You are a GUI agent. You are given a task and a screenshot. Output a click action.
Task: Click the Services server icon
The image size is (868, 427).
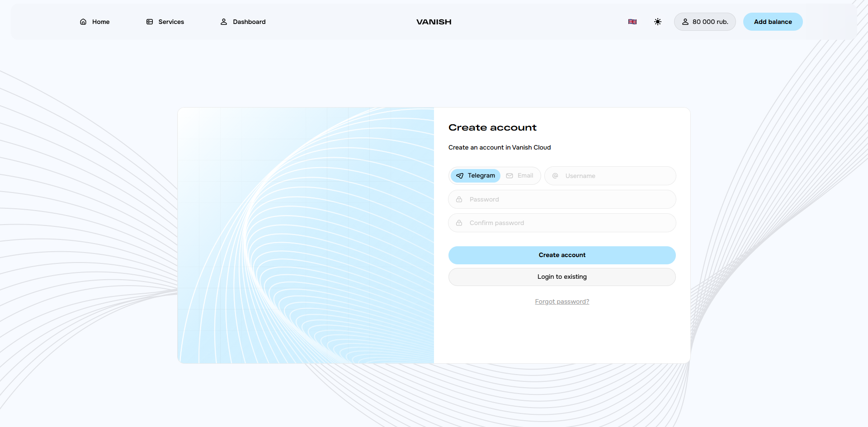[x=150, y=22]
